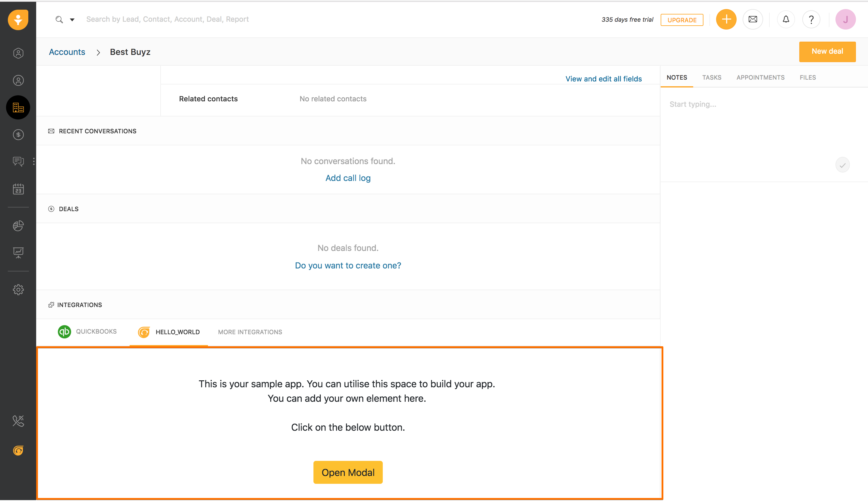Open Leads from the sidebar
This screenshot has height=501, width=868.
(18, 53)
